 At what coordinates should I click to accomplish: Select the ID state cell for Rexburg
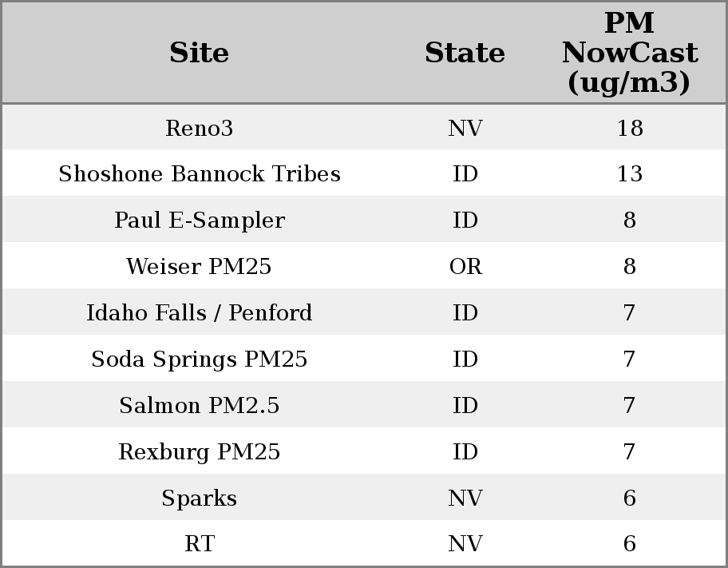coord(465,452)
